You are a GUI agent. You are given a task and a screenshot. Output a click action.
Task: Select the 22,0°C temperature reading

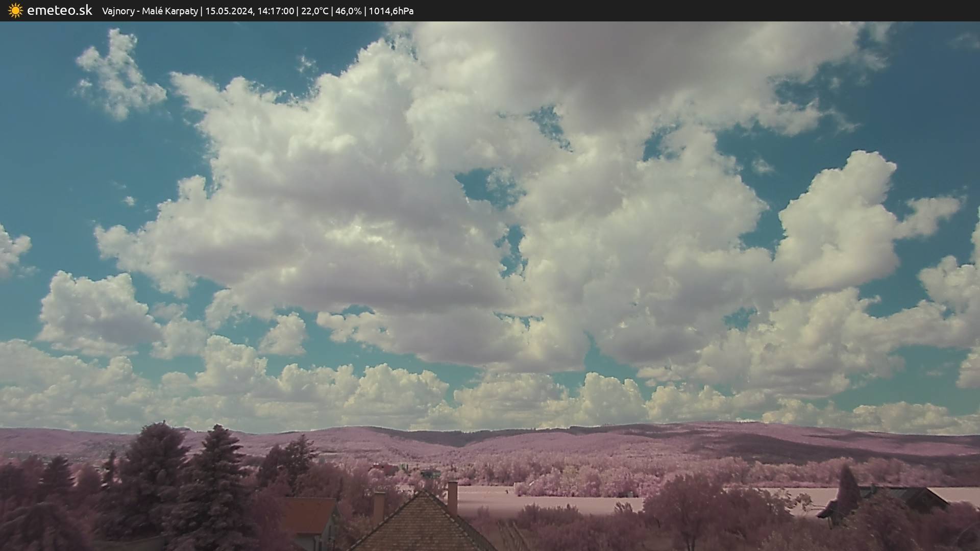314,11
